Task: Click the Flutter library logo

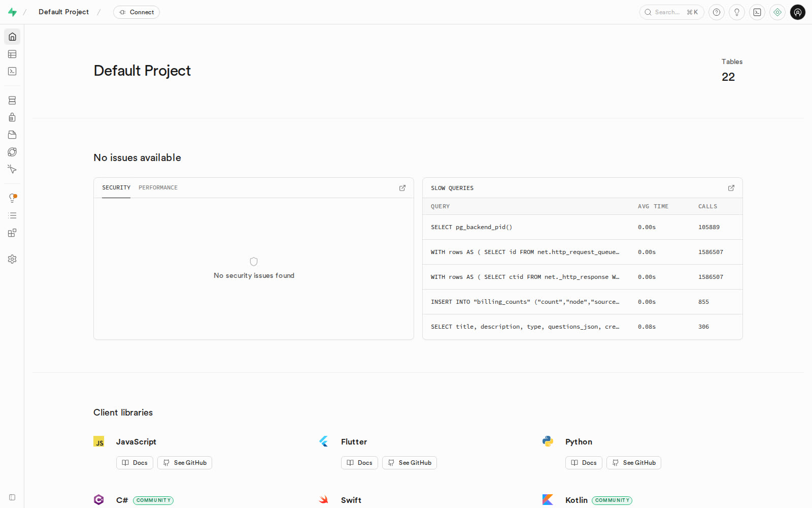Action: tap(324, 441)
